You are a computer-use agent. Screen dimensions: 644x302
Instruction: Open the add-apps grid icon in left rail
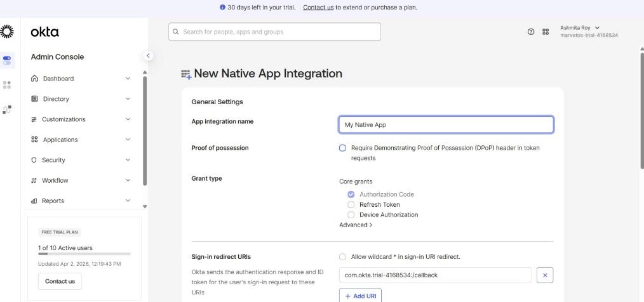[7, 85]
